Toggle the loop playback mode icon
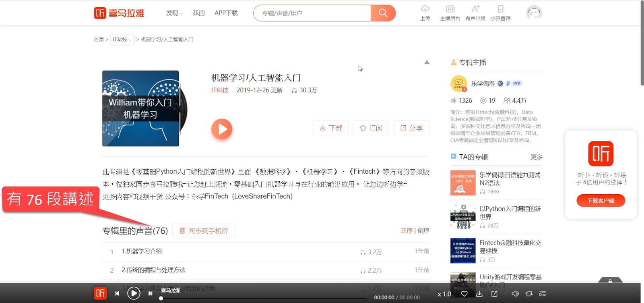Screen dimensions: 644x303 click(529, 294)
